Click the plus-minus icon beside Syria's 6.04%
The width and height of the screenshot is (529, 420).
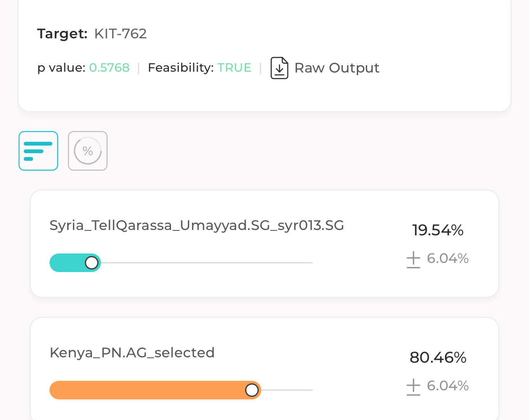[x=413, y=260]
